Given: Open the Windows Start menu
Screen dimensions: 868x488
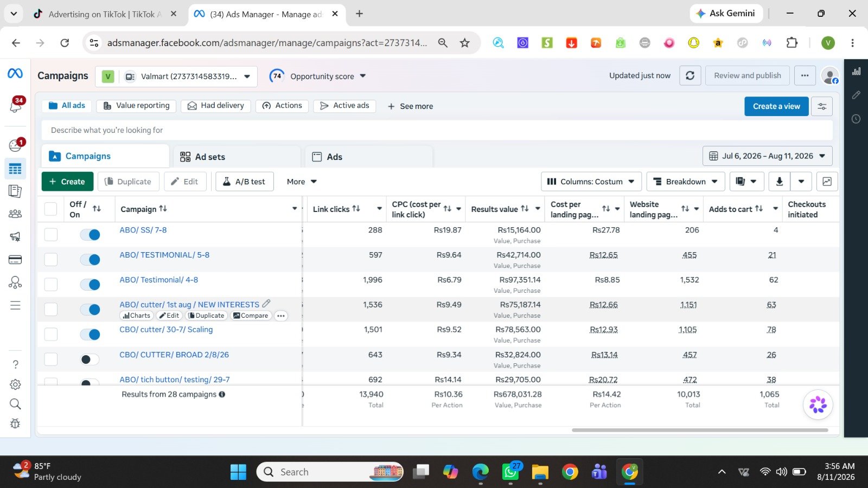Looking at the screenshot, I should pos(238,472).
